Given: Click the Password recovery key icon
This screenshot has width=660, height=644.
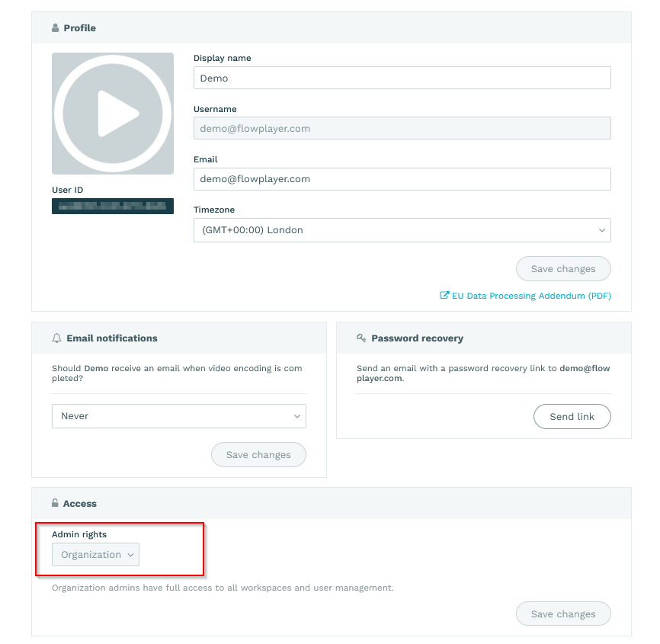Looking at the screenshot, I should (x=361, y=338).
